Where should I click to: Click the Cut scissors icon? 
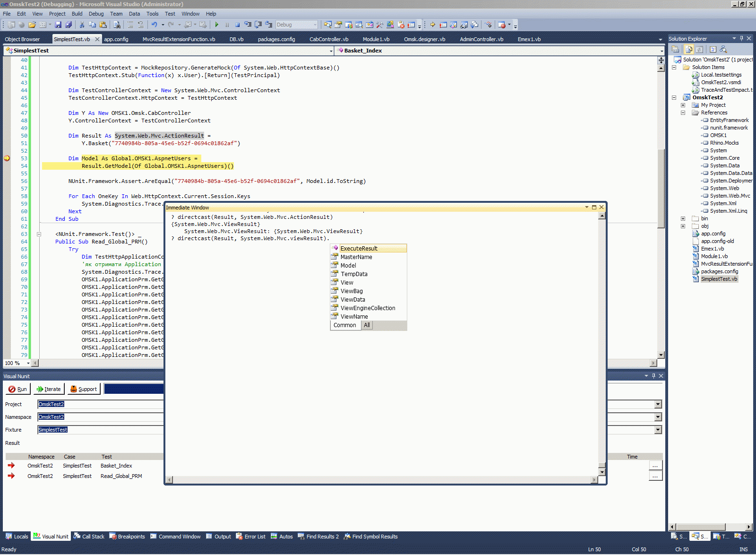click(x=82, y=25)
